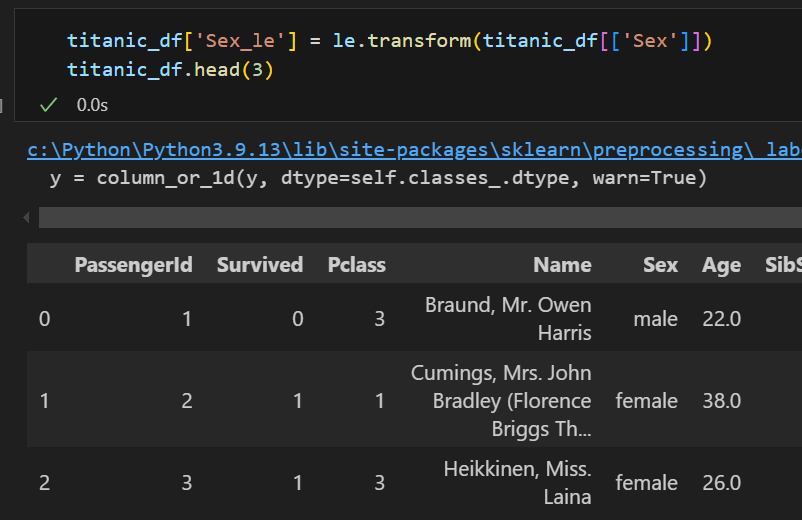The image size is (802, 520).
Task: Click the Name column header
Action: [562, 265]
